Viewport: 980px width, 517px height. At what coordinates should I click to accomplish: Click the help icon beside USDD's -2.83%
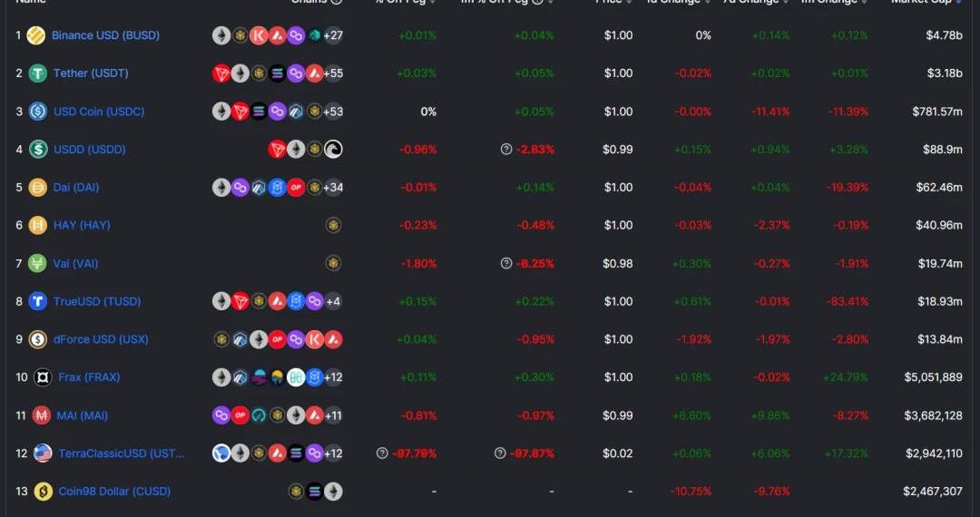click(506, 150)
